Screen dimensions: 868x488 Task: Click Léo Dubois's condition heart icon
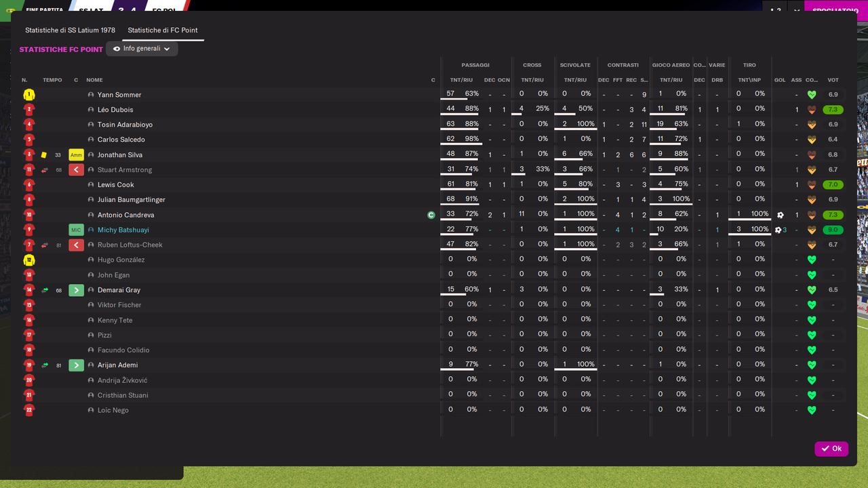(811, 110)
